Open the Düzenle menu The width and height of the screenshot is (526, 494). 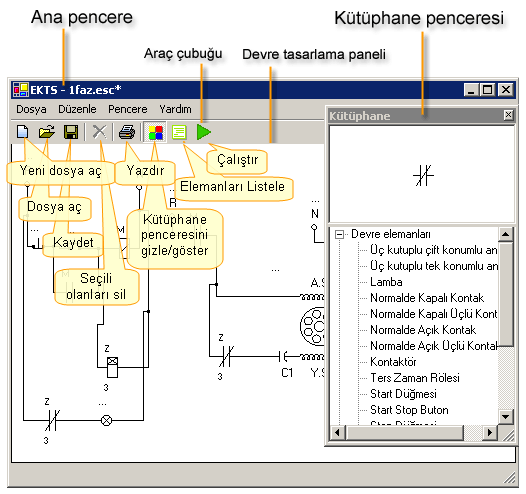click(77, 109)
